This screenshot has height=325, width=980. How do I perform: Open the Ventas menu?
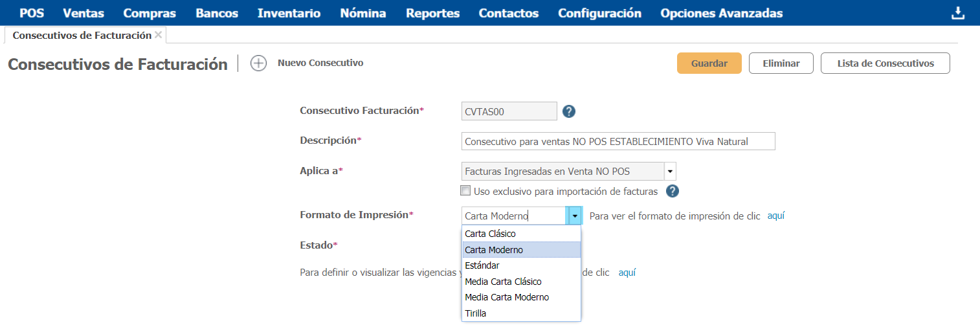tap(84, 14)
